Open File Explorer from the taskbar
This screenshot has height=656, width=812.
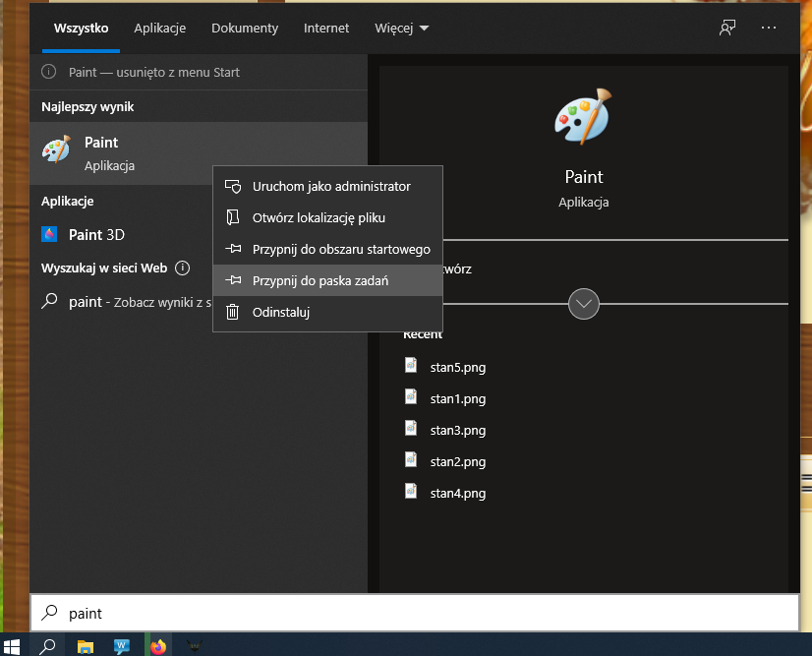coord(85,646)
